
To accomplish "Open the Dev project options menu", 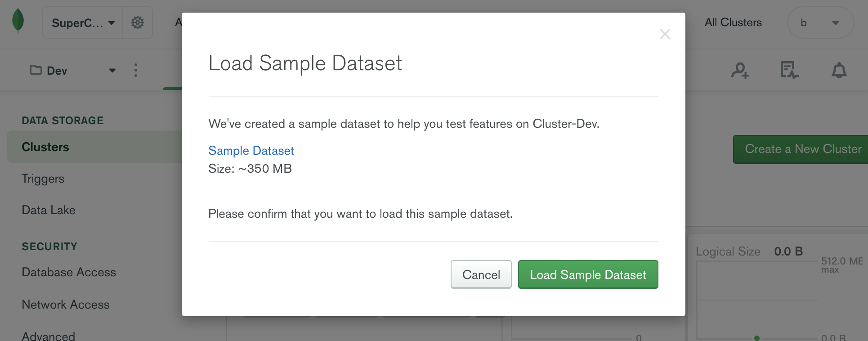I will click(136, 70).
